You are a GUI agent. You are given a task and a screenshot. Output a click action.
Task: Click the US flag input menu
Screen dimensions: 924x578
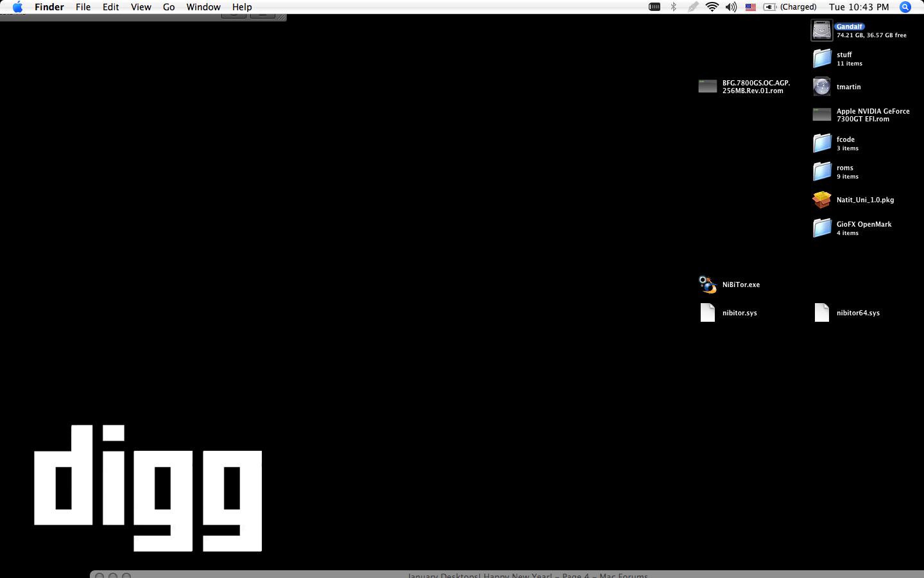point(750,7)
